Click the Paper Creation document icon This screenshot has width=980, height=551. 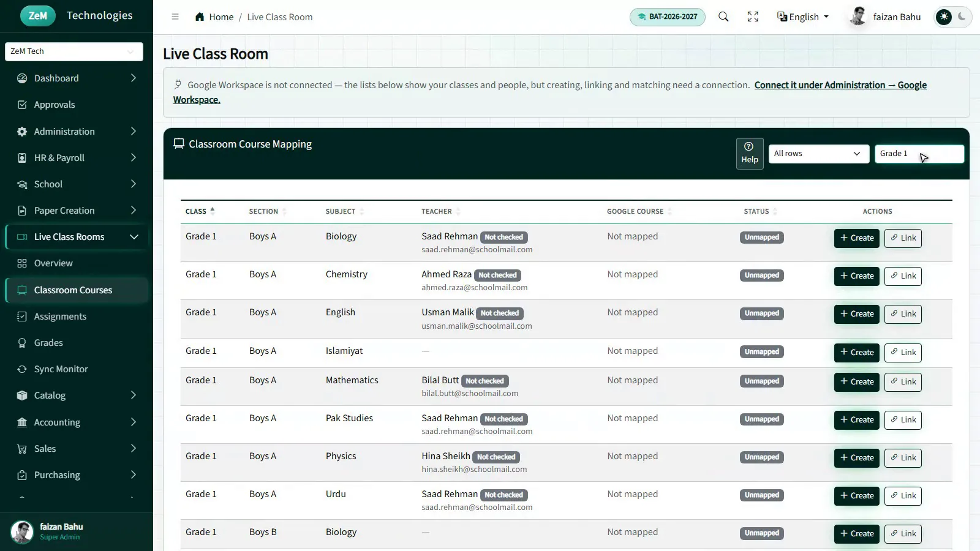pos(22,211)
